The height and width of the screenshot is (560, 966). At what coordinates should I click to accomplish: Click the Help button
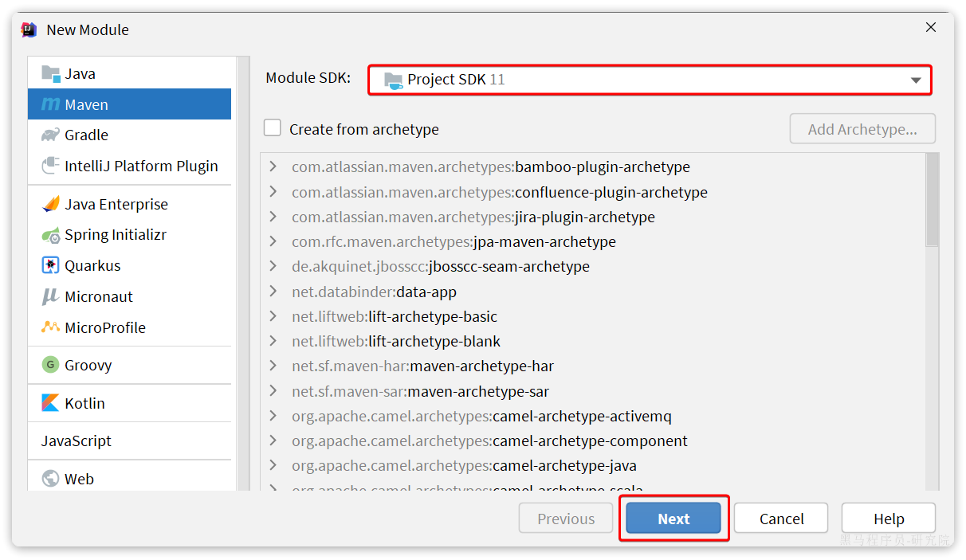pos(889,519)
